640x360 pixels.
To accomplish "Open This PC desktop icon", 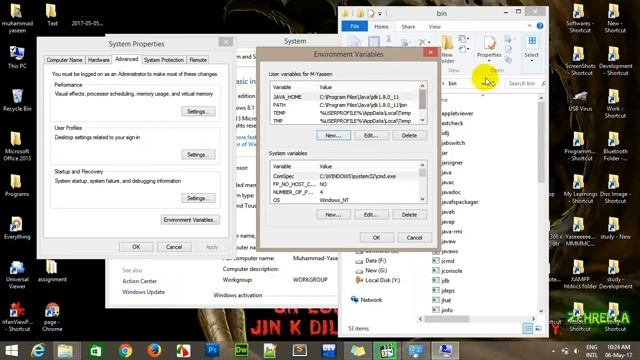I will click(x=17, y=57).
